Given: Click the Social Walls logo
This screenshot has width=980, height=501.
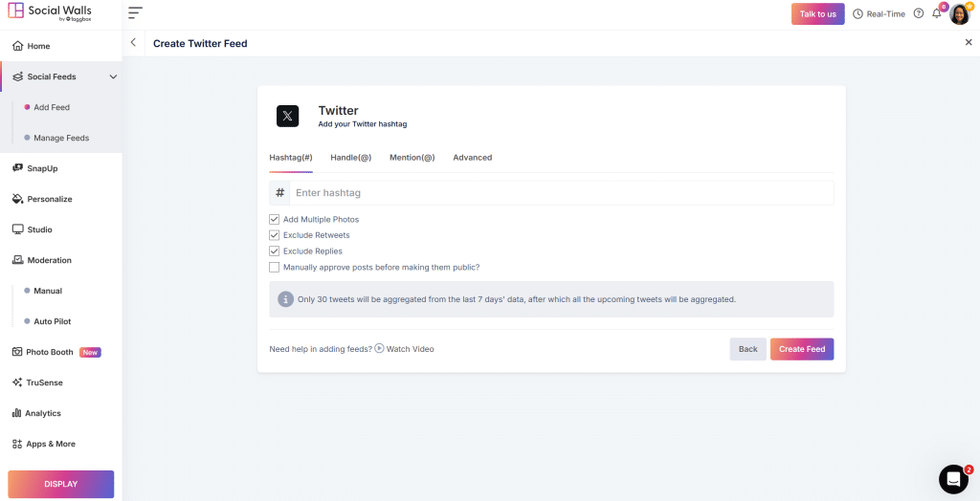Looking at the screenshot, I should coord(50,13).
